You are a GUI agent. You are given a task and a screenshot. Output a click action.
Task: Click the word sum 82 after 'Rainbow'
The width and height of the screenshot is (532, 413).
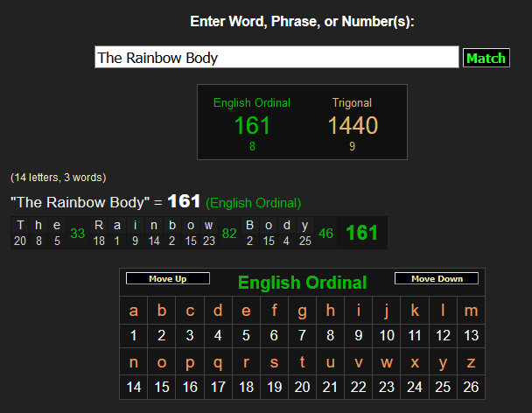coord(230,234)
